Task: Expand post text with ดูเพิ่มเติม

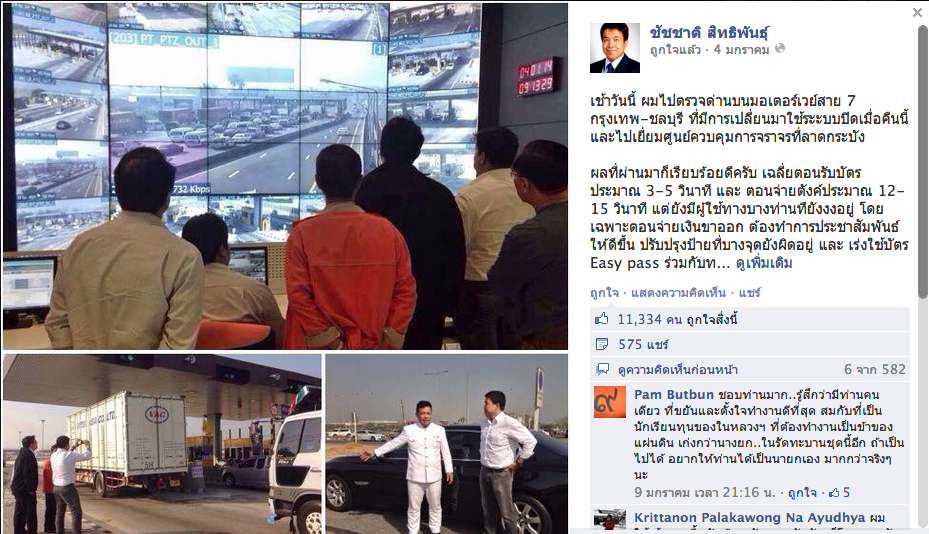Action: tap(764, 263)
